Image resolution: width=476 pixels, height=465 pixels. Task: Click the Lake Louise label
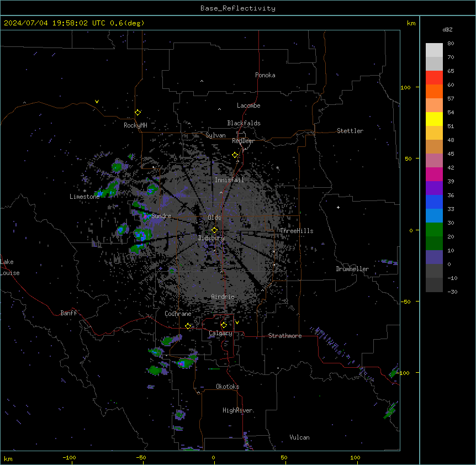tap(10, 267)
